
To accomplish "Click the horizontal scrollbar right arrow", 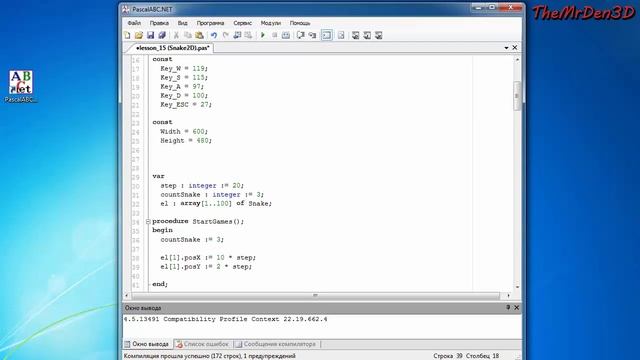I will (508, 295).
